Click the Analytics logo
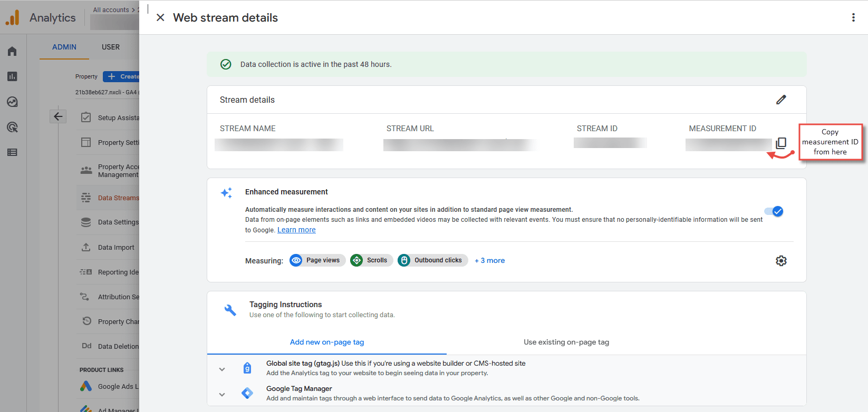This screenshot has height=412, width=868. click(12, 17)
